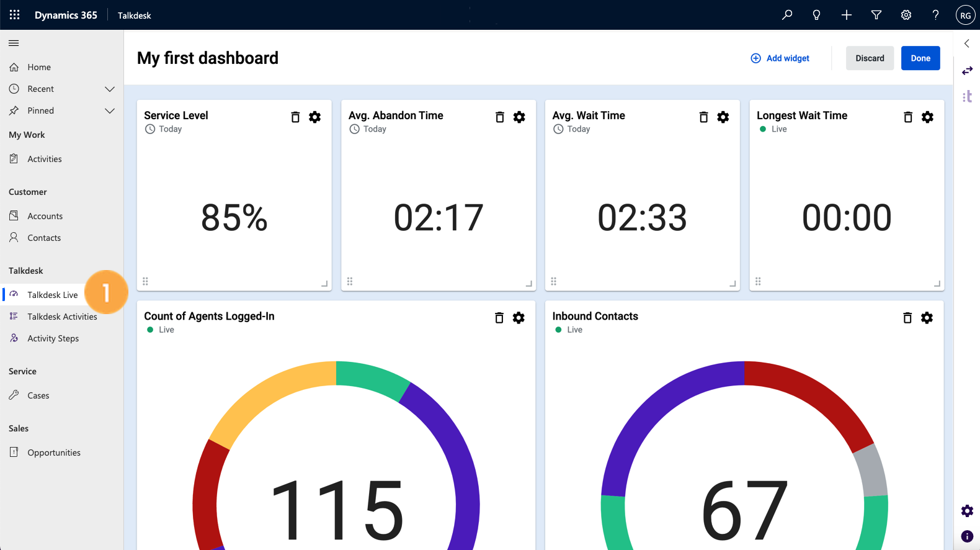Delete the Inbound Contacts widget
The height and width of the screenshot is (550, 980).
pos(907,318)
